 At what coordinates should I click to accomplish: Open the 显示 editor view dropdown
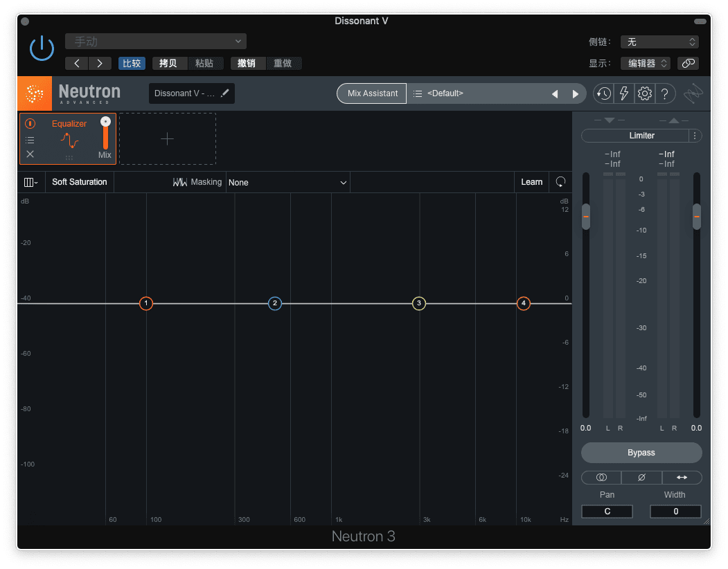pyautogui.click(x=646, y=63)
